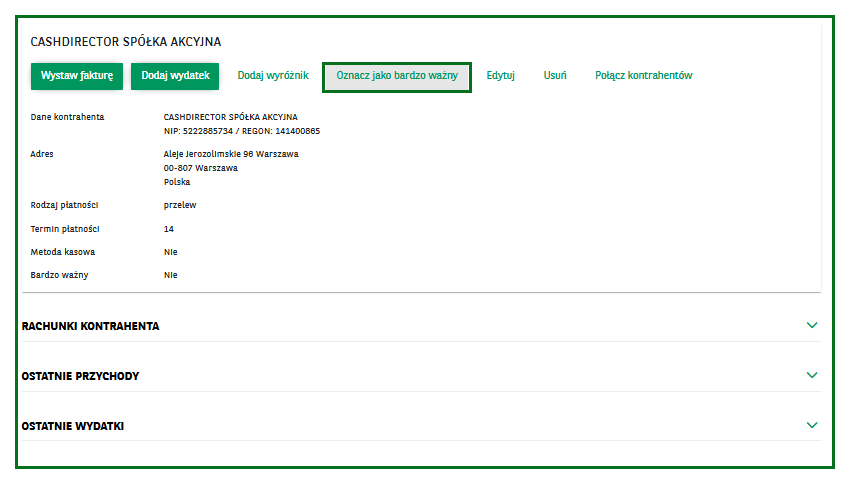
Task: Open the Edytuj link
Action: click(500, 76)
